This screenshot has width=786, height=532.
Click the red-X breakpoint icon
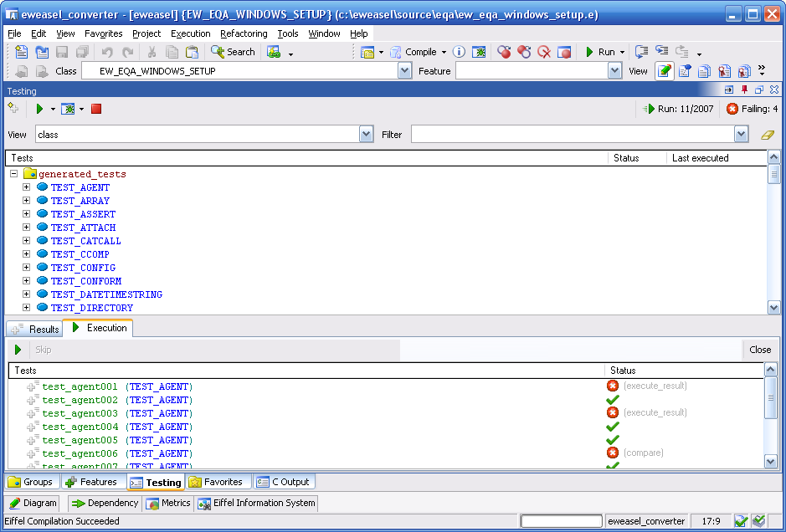click(544, 52)
